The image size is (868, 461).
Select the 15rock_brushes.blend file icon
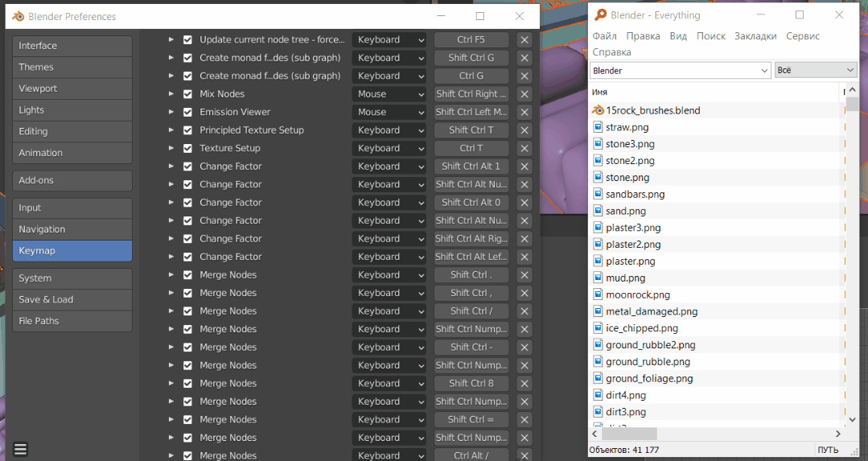pos(598,110)
